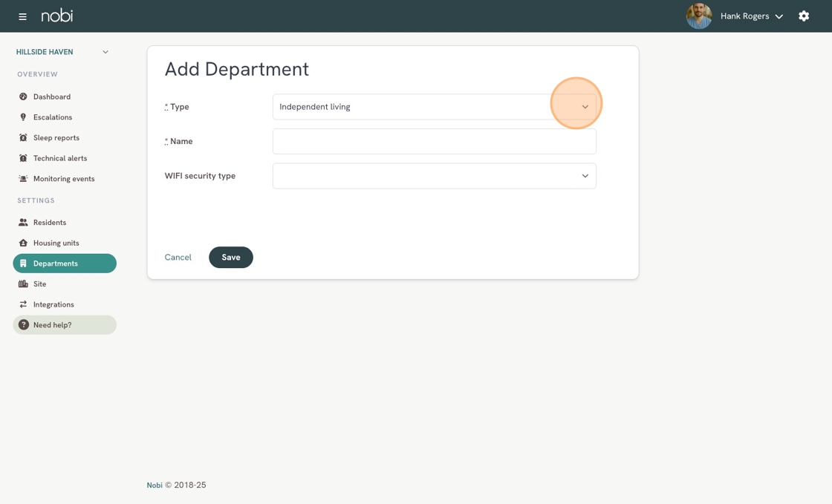832x504 pixels.
Task: Click the Monitoring events icon
Action: pyautogui.click(x=23, y=179)
